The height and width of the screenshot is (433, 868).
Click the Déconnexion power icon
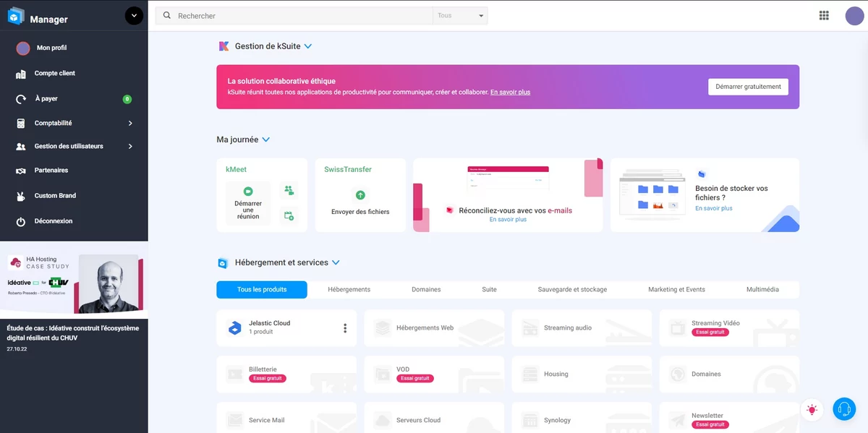pyautogui.click(x=21, y=221)
